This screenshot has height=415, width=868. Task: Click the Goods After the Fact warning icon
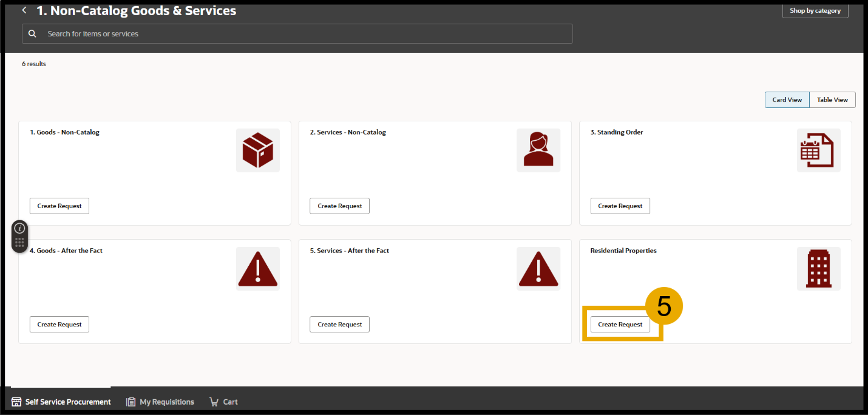257,269
